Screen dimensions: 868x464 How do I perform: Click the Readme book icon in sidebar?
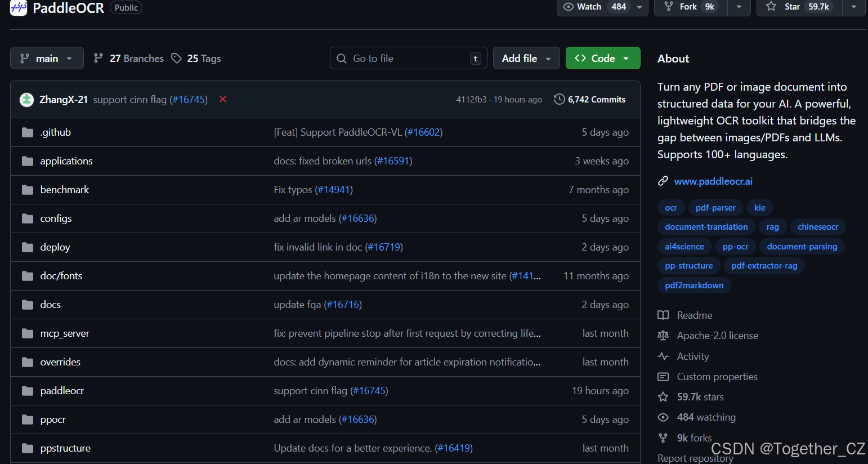(x=663, y=315)
